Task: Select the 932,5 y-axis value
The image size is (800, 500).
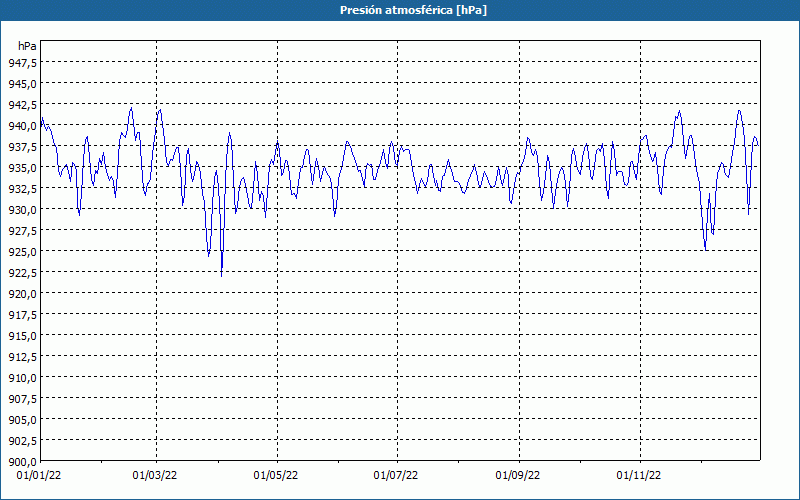Action: pyautogui.click(x=22, y=189)
